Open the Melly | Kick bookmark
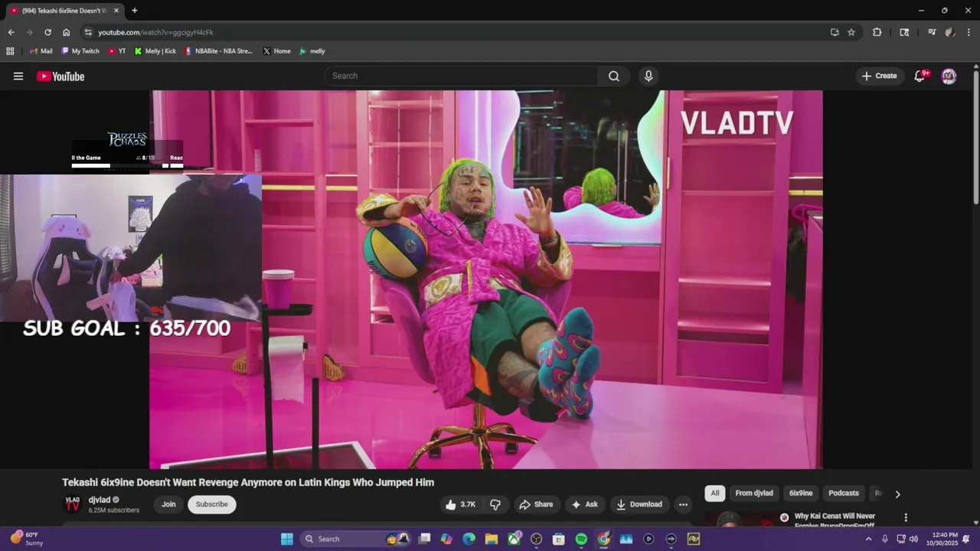The image size is (980, 551). pos(155,51)
